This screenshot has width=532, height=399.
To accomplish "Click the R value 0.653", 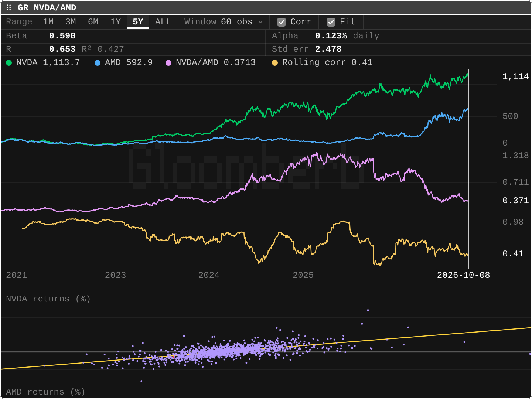I will coord(62,49).
